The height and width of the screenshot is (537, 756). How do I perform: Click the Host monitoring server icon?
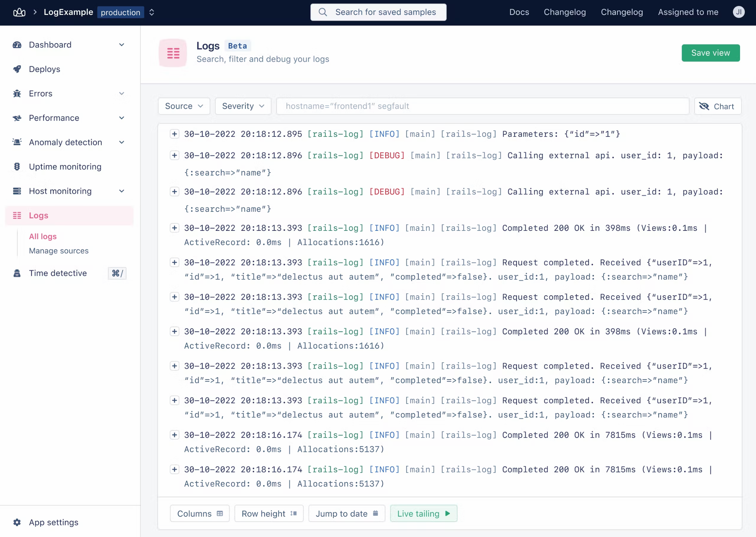click(x=17, y=191)
